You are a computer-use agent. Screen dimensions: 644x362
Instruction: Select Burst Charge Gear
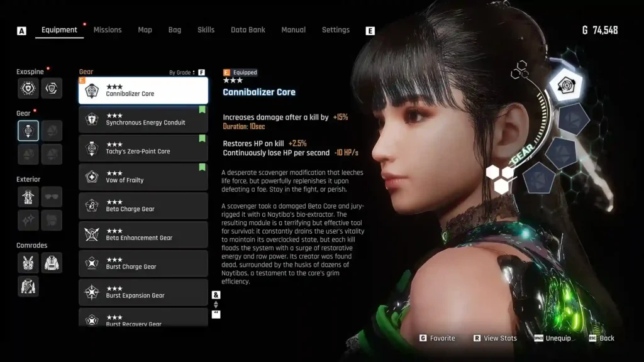tap(143, 263)
